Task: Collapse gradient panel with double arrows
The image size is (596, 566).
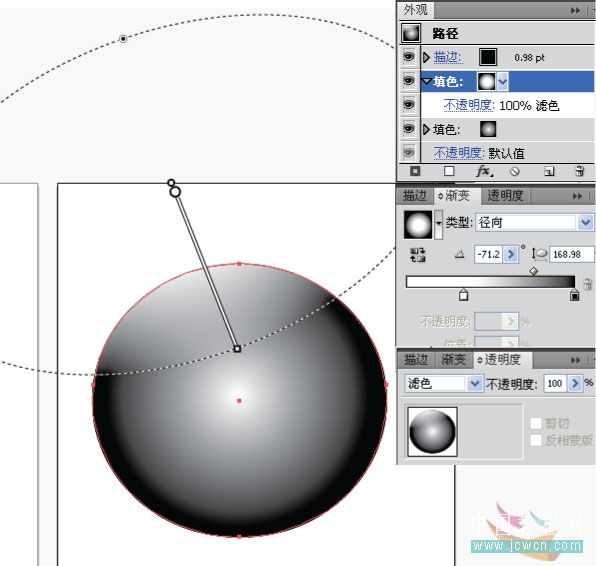Action: [577, 196]
